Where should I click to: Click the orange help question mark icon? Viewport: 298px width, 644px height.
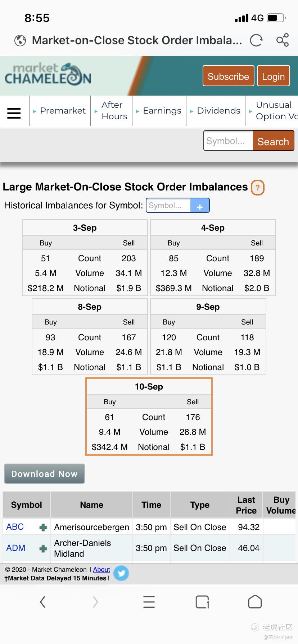tap(257, 188)
